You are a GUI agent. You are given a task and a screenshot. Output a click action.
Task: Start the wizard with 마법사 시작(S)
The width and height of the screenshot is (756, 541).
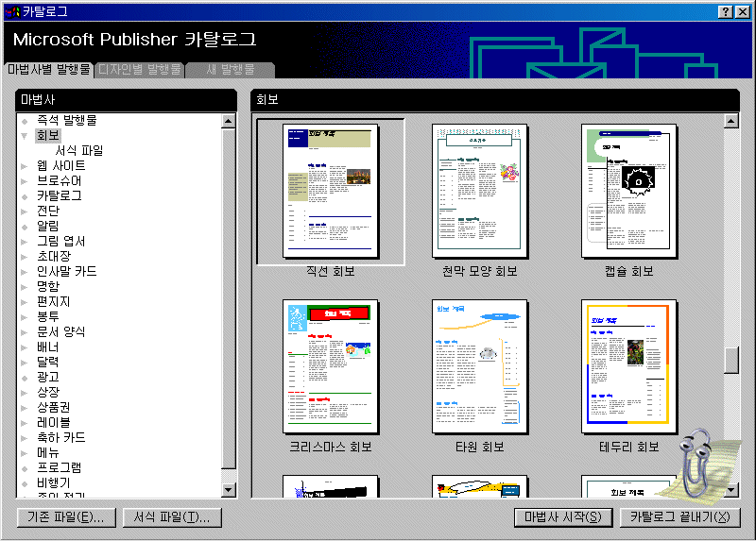coord(563,517)
